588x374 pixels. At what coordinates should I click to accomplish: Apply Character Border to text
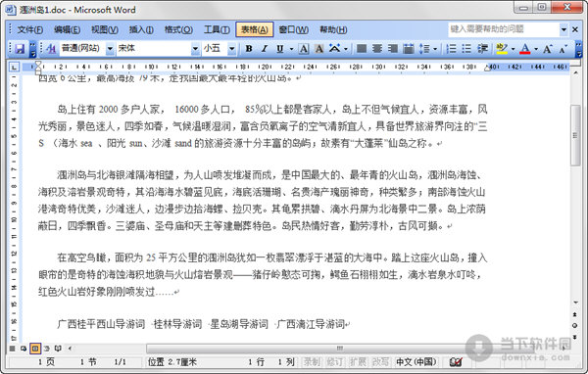[x=304, y=48]
